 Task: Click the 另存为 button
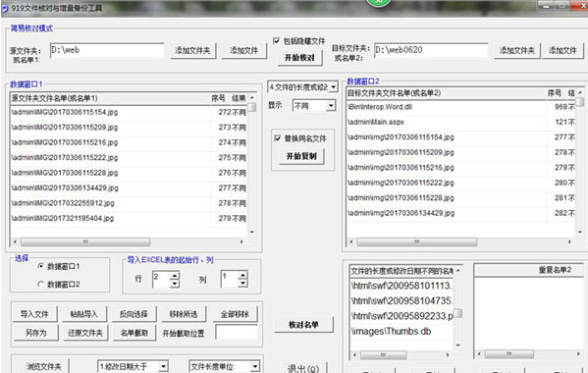pos(36,333)
